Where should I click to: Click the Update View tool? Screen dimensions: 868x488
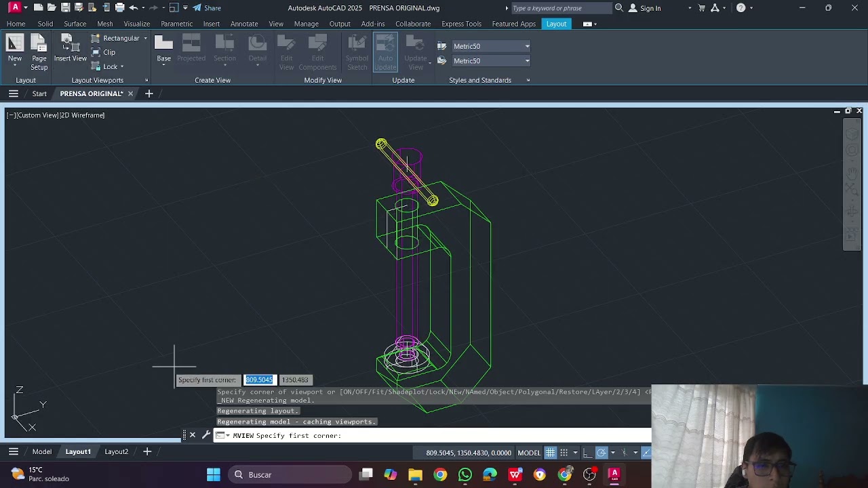[x=416, y=53]
